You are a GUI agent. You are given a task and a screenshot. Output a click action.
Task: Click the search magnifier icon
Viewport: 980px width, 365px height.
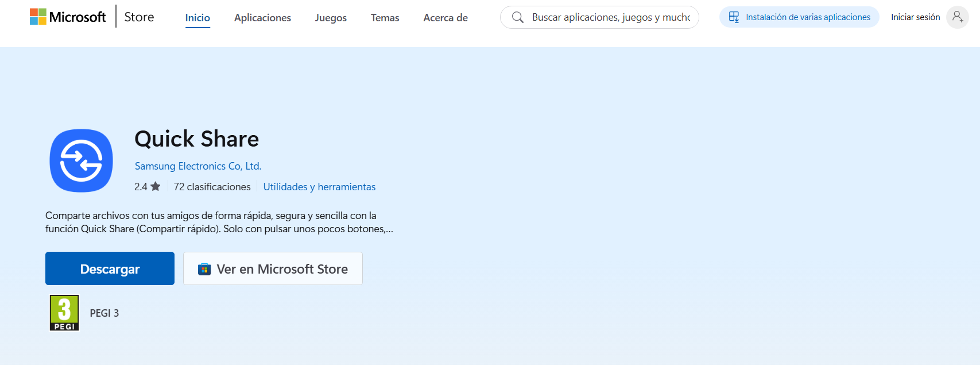517,17
